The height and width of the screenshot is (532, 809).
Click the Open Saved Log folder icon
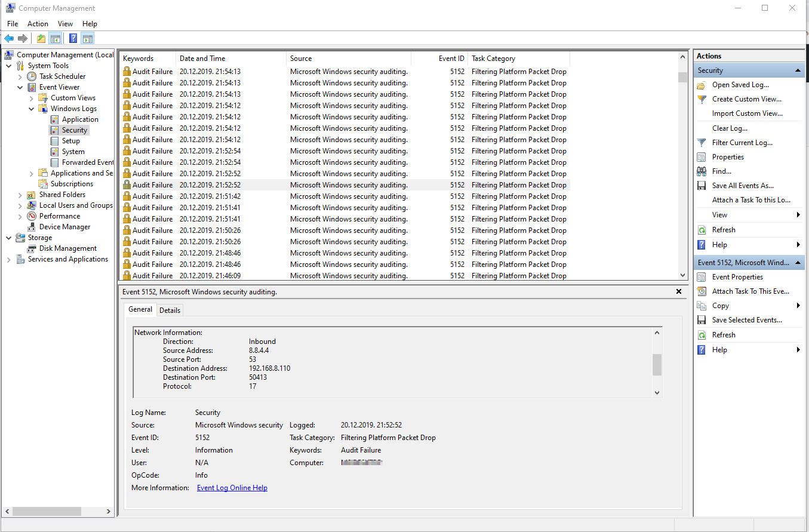(702, 85)
